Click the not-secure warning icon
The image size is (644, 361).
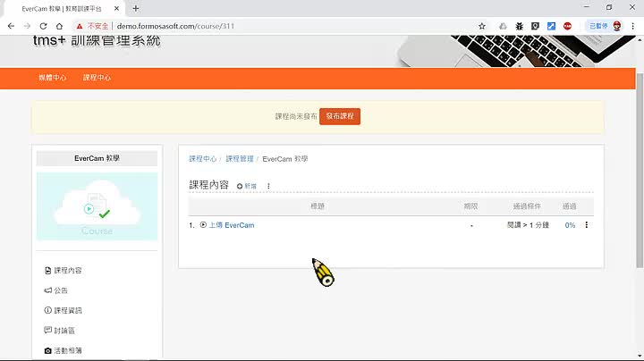[80, 26]
